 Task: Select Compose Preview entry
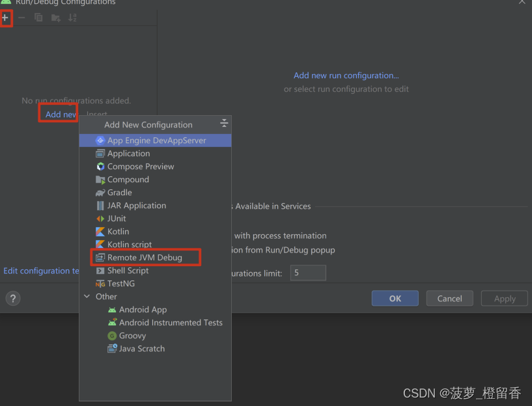[155, 167]
